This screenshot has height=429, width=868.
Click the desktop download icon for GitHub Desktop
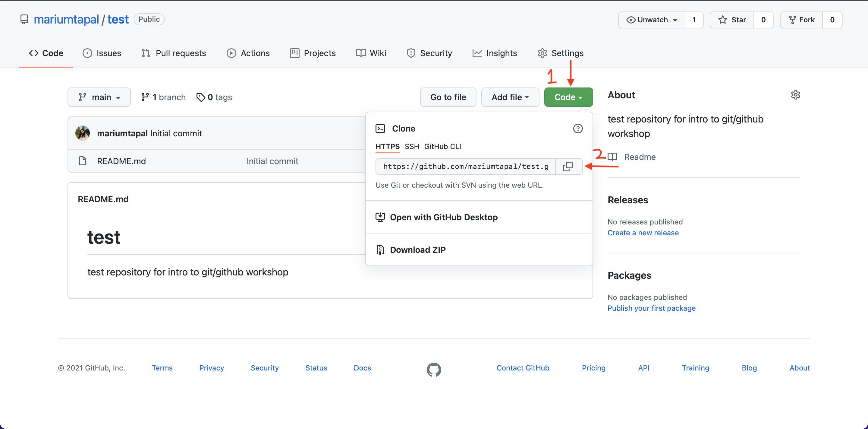point(380,217)
